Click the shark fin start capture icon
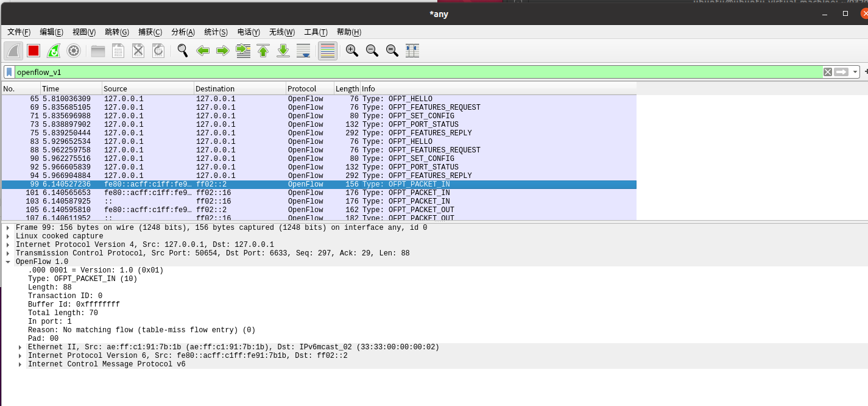 click(13, 51)
